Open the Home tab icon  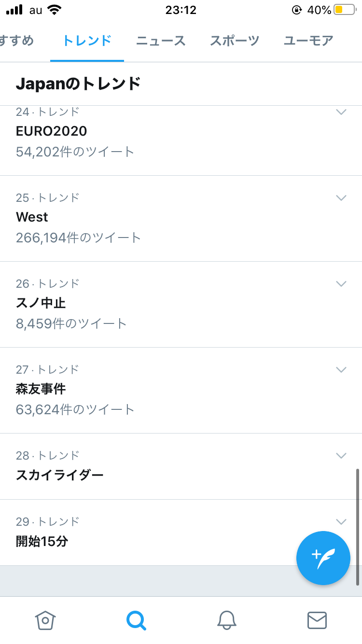(x=45, y=620)
